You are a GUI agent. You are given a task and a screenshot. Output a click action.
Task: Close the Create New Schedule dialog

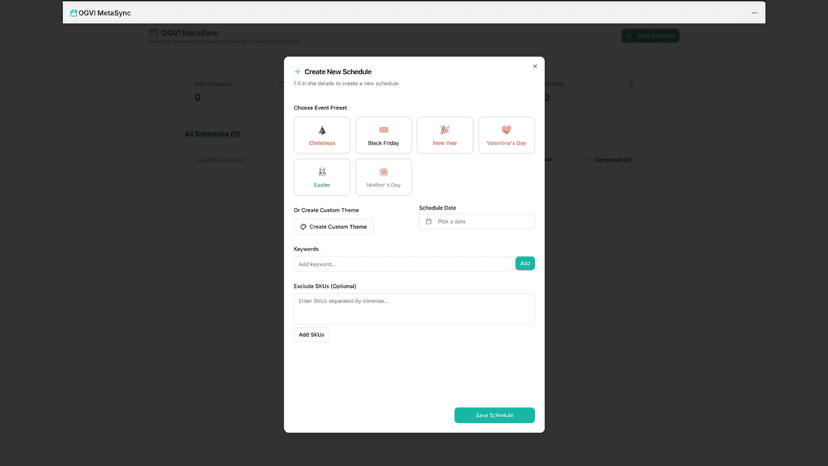click(535, 67)
